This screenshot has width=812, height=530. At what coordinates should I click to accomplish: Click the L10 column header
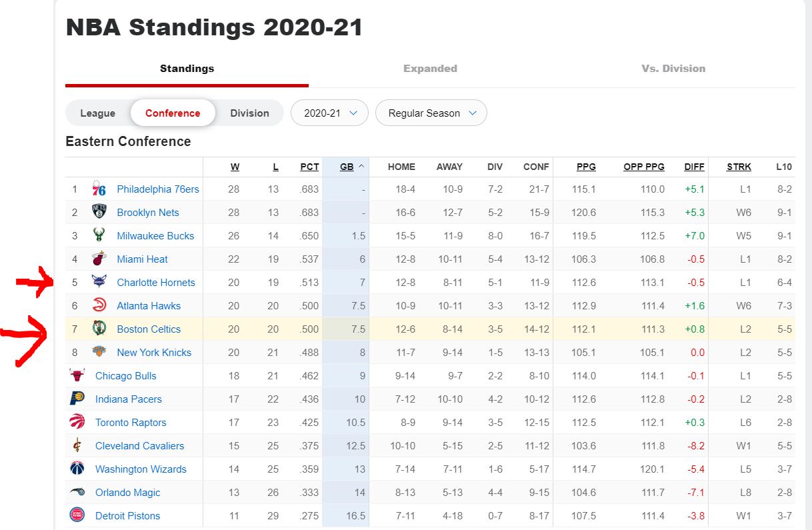[784, 167]
